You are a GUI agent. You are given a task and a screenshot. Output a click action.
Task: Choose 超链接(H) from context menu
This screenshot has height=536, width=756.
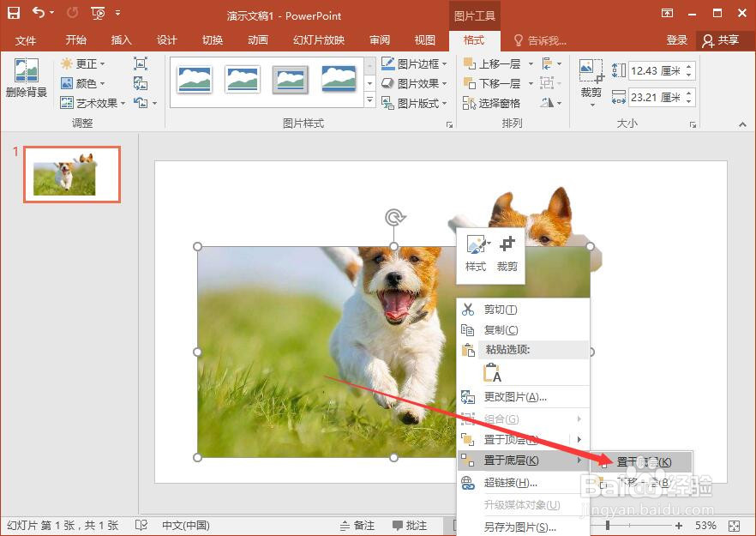pyautogui.click(x=523, y=483)
